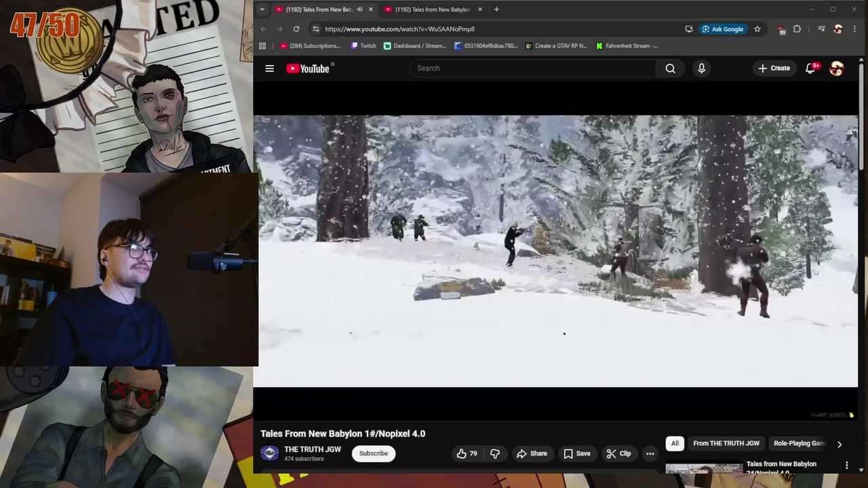Close the second browser tab
868x488 pixels.
480,9
